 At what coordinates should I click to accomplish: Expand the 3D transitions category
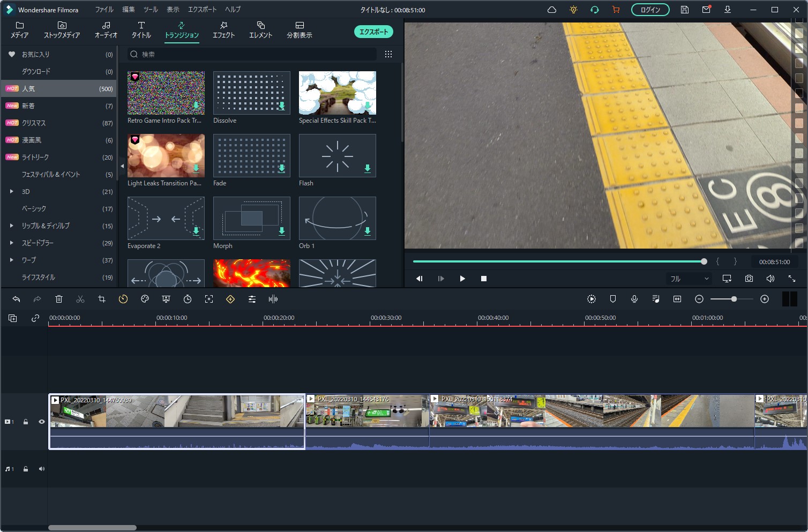12,191
